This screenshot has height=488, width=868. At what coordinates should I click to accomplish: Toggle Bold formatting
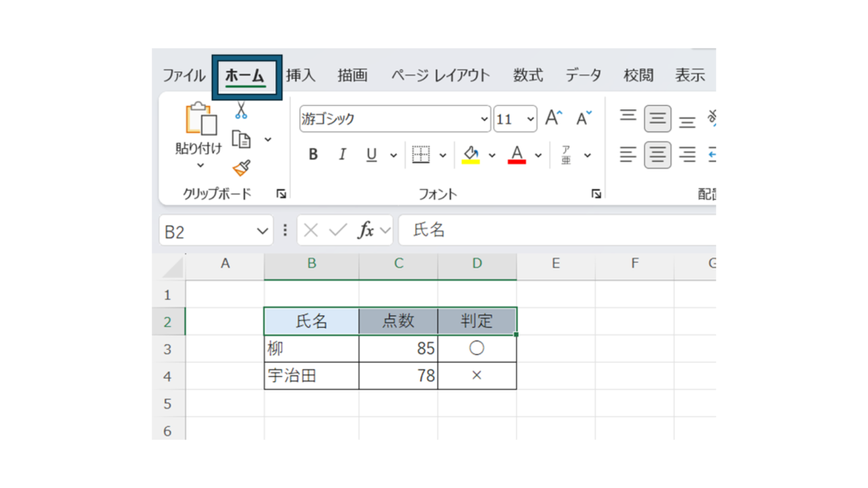[x=314, y=155]
